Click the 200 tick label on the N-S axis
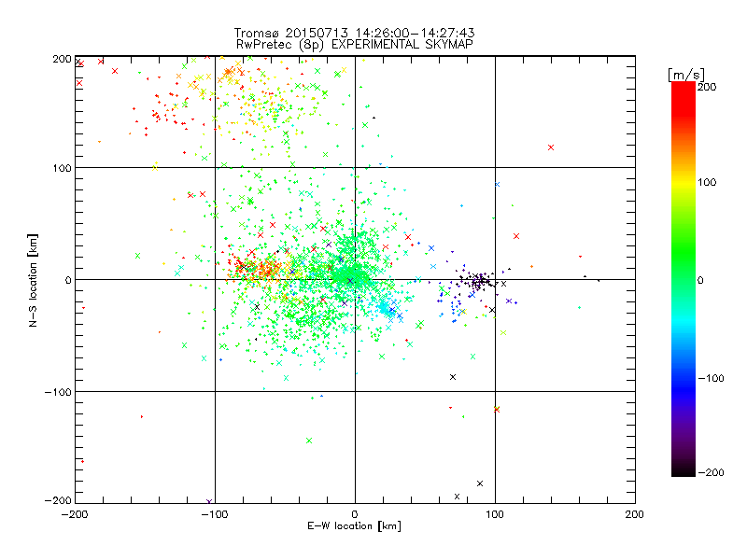The height and width of the screenshot is (560, 747). pyautogui.click(x=62, y=59)
